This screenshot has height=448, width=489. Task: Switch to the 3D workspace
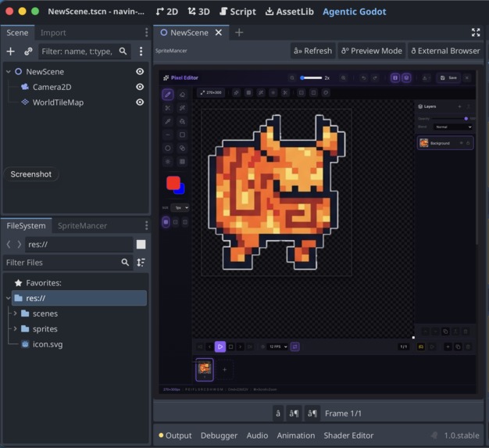point(198,12)
